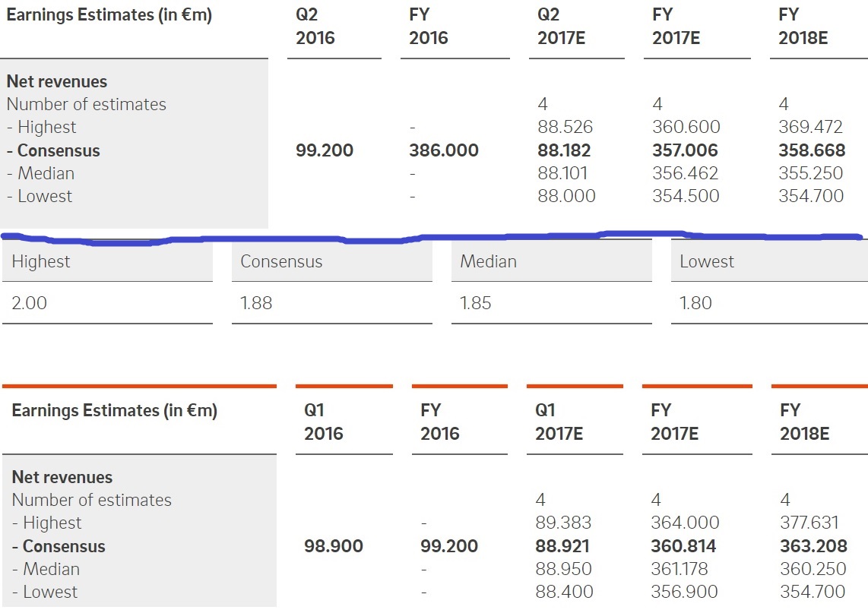Click the 357.006 consensus estimate

tap(684, 150)
